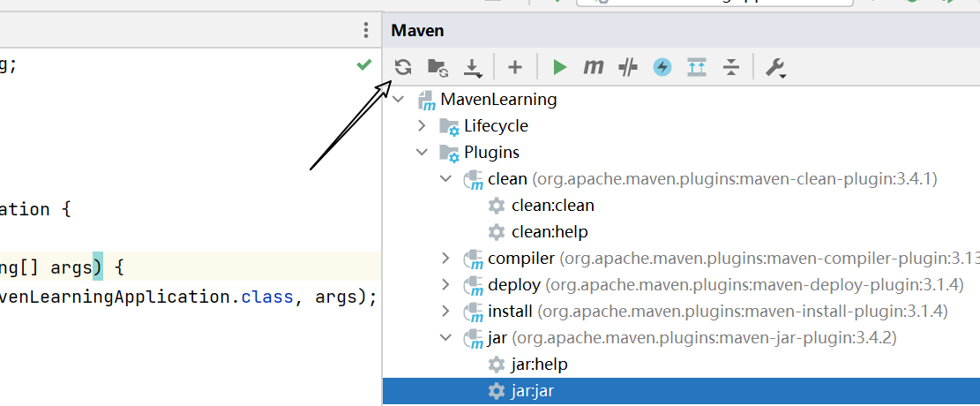This screenshot has height=406, width=980.
Task: Click gear icon beside jar:help
Action: [x=497, y=365]
